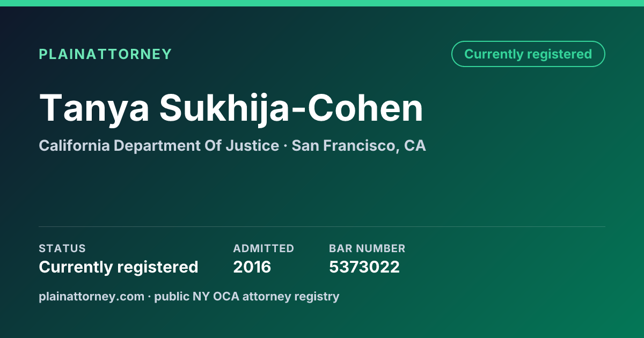Open the plainattorney.com footer link

point(92,296)
